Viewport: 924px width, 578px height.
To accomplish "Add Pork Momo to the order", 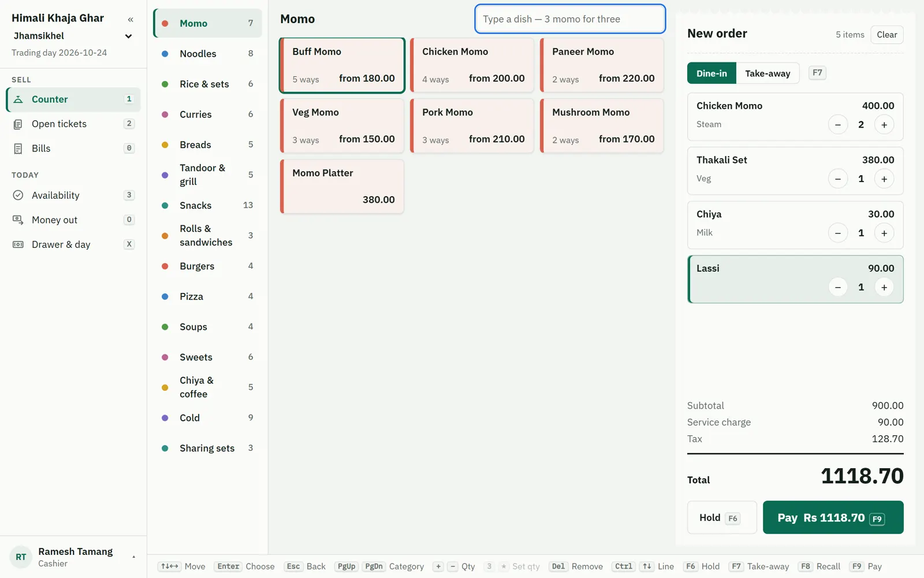I will 472,126.
